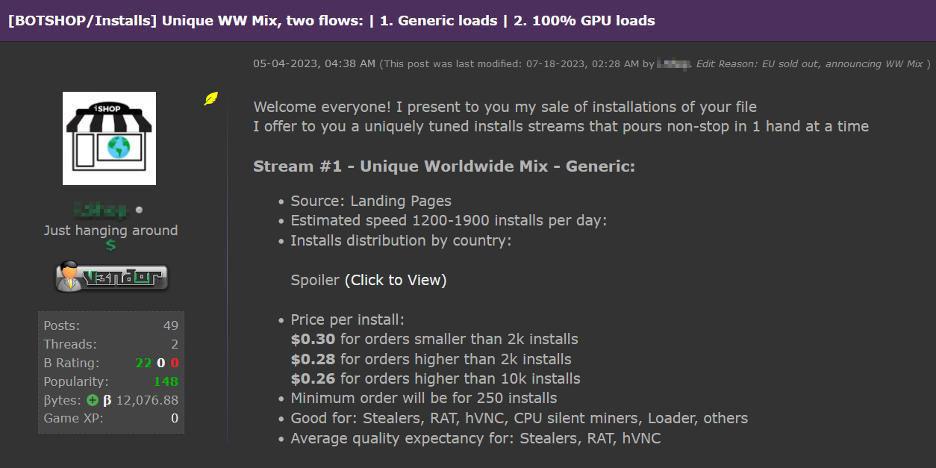Screen dimensions: 936x468
Task: Click the green plus icon next to Bytes
Action: click(x=92, y=400)
